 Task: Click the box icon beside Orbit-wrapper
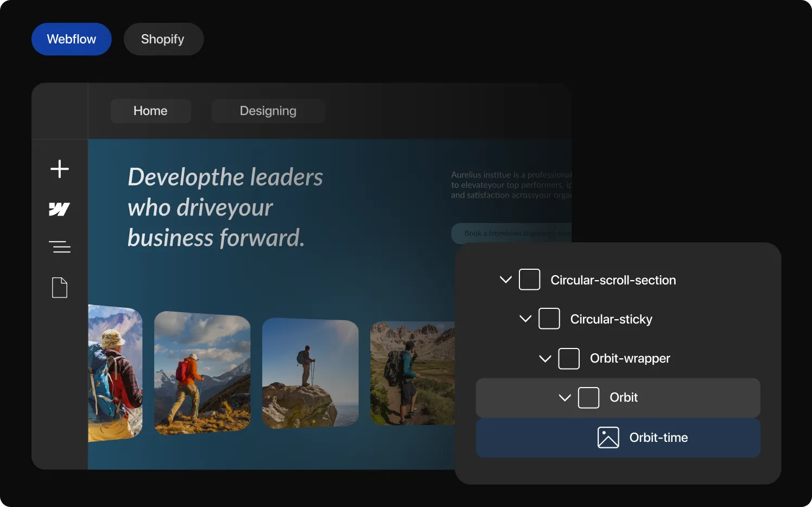click(569, 358)
